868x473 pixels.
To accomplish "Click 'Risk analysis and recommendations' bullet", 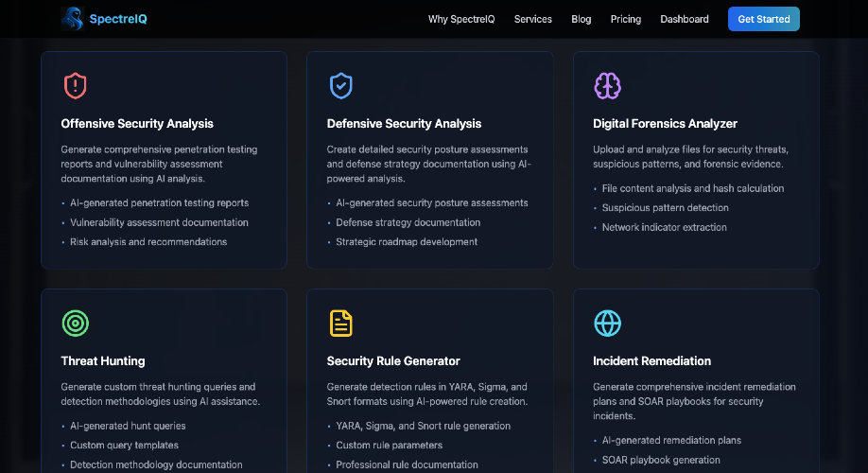I will click(148, 241).
